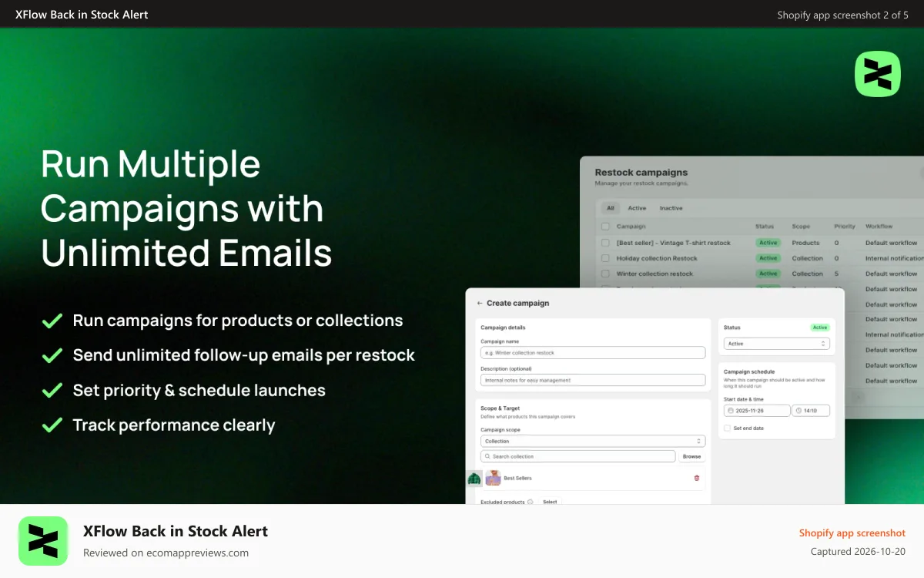Image resolution: width=924 pixels, height=578 pixels.
Task: Click the Browse button next to Search collection
Action: pos(692,456)
